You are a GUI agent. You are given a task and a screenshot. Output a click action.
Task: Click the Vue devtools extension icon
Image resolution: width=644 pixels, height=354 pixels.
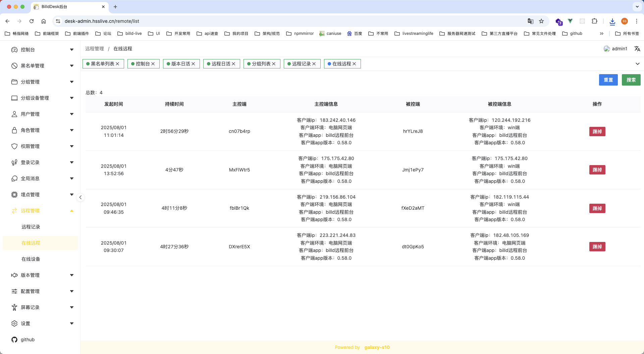click(570, 21)
